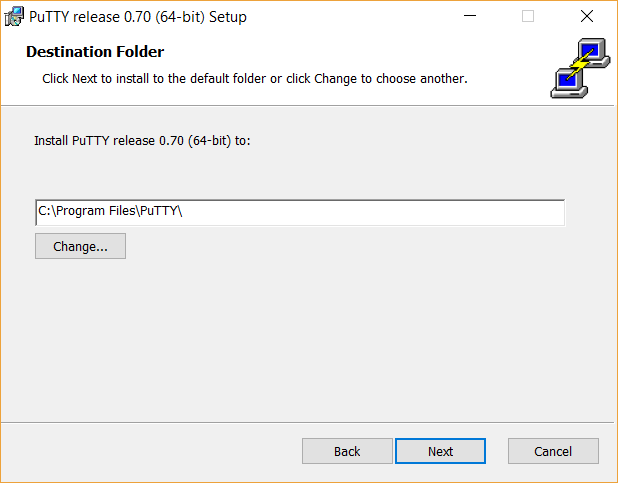The width and height of the screenshot is (618, 483).
Task: Click the upper computer in the PuTTY logo
Action: 593,52
